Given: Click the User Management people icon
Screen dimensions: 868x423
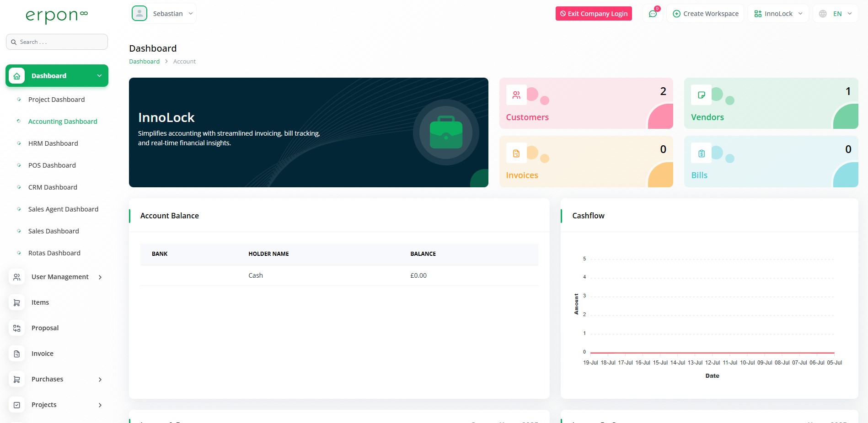Looking at the screenshot, I should point(17,277).
